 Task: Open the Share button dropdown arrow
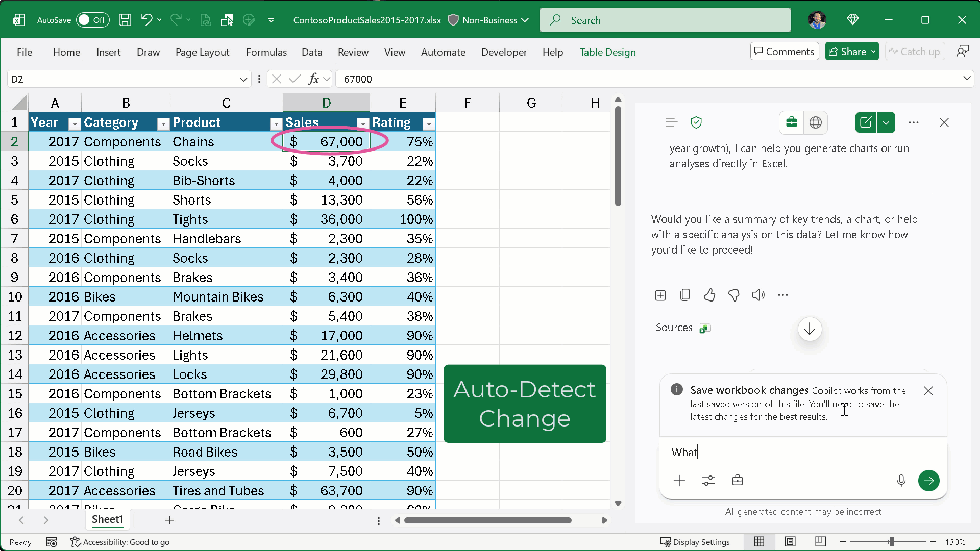coord(873,52)
